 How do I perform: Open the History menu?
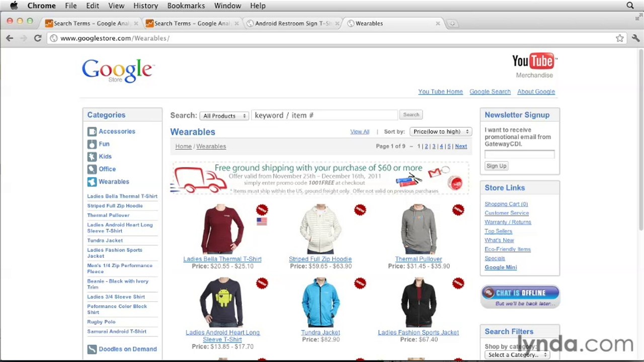(145, 6)
